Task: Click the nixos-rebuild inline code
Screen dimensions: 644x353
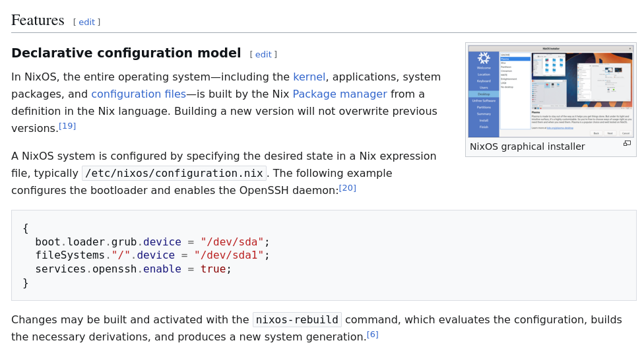Action: click(x=297, y=320)
